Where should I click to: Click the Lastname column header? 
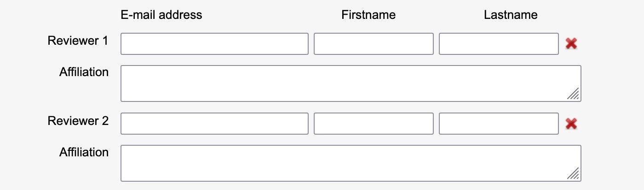pos(511,15)
